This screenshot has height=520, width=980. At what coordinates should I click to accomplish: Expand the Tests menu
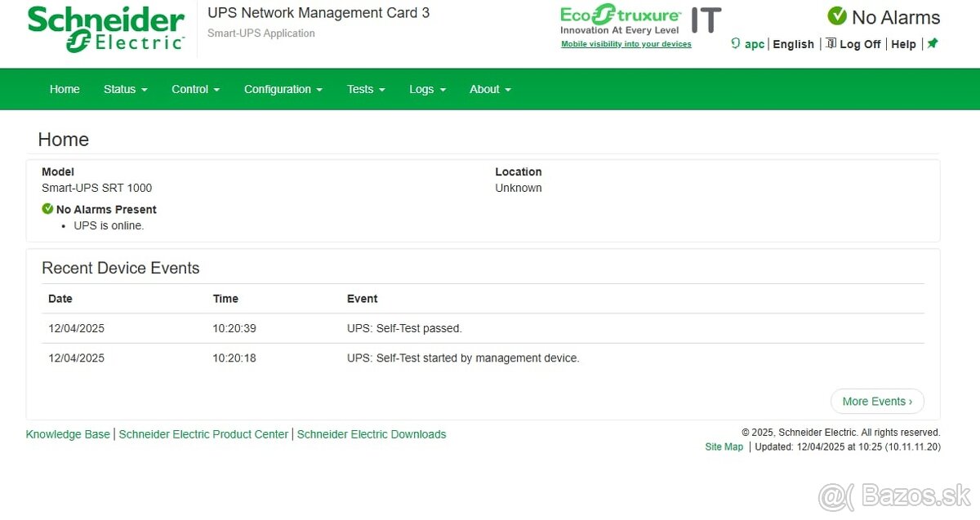click(365, 89)
